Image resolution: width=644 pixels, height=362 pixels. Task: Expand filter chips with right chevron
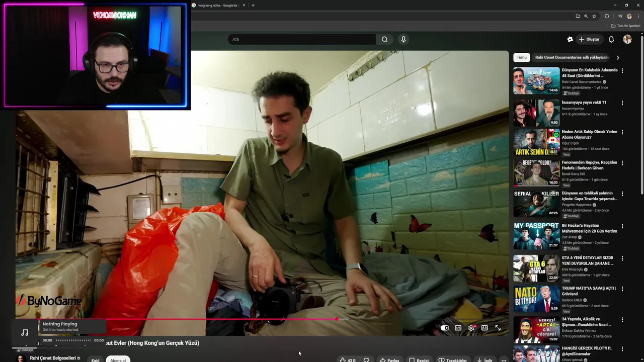tap(618, 57)
